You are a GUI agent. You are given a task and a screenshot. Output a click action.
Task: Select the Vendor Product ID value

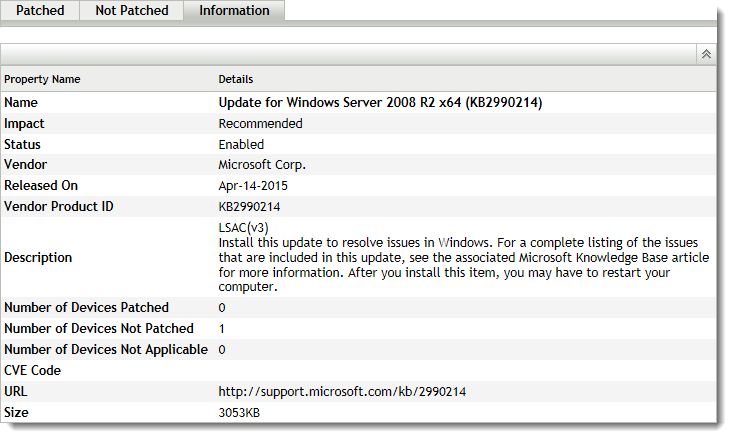249,207
